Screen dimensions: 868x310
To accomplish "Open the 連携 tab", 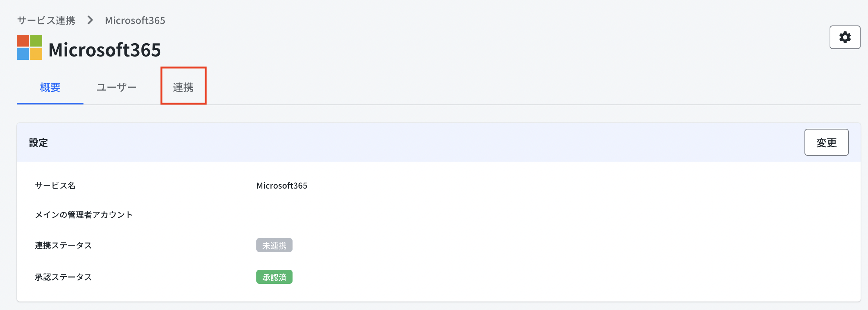I will click(x=183, y=87).
